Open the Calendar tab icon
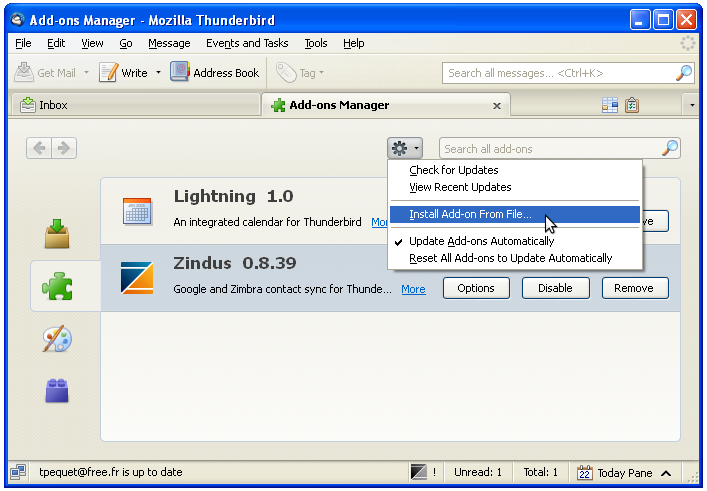707x491 pixels. click(x=610, y=105)
